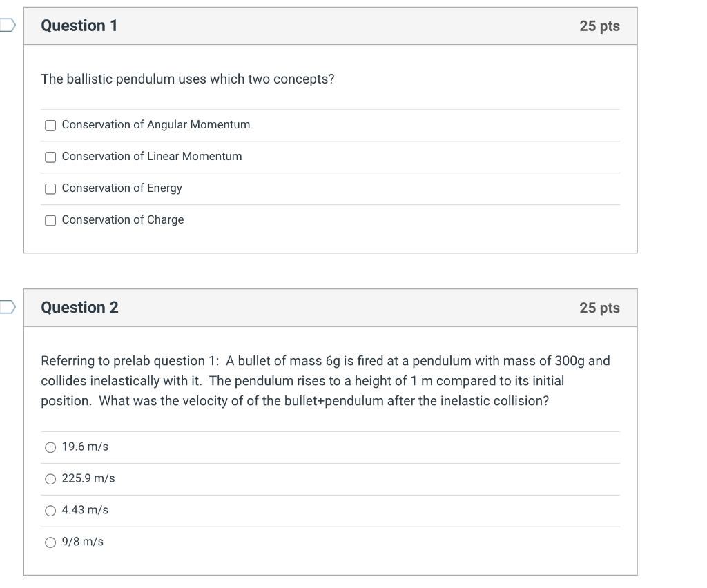
Task: Click the 25 pts label on Question 2
Action: tap(599, 308)
